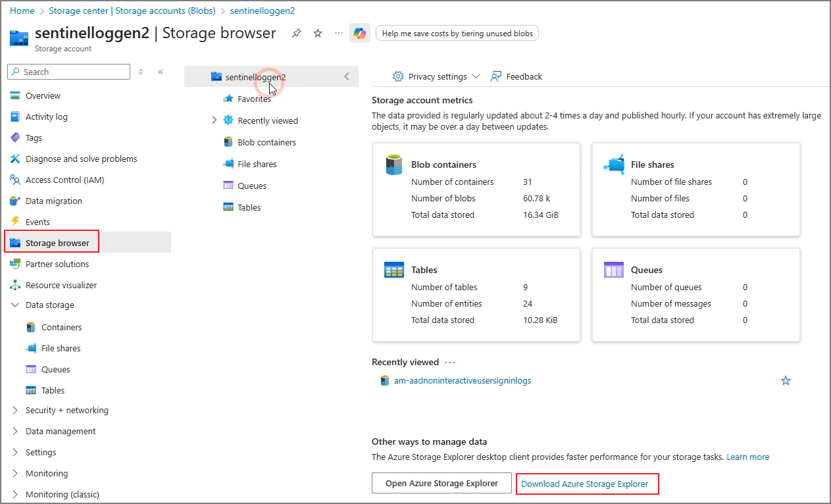The height and width of the screenshot is (504, 831).
Task: Select File shares in the browser tree
Action: [x=257, y=164]
